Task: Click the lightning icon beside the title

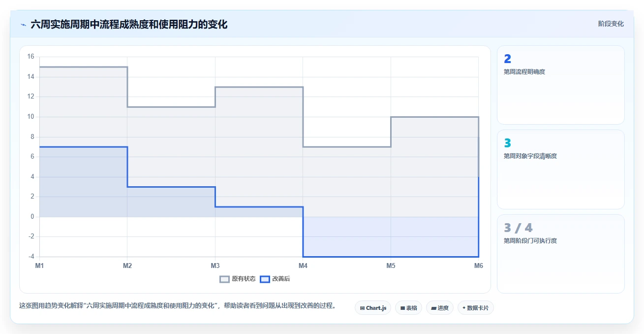Action: (23, 24)
